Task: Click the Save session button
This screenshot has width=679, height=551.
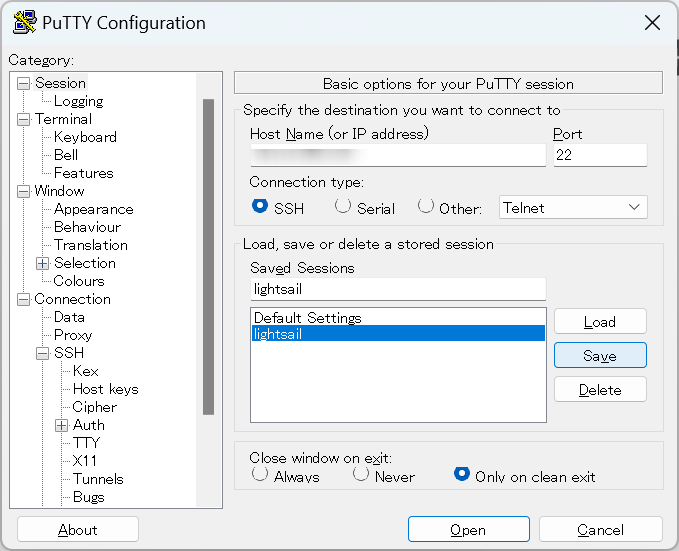Action: click(600, 355)
